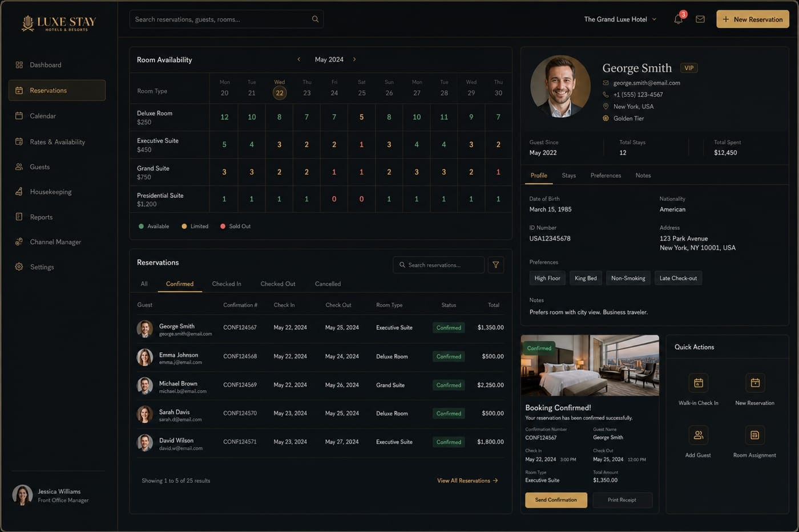The height and width of the screenshot is (532, 799).
Task: Click the Luxe Stay logo
Action: coord(58,23)
